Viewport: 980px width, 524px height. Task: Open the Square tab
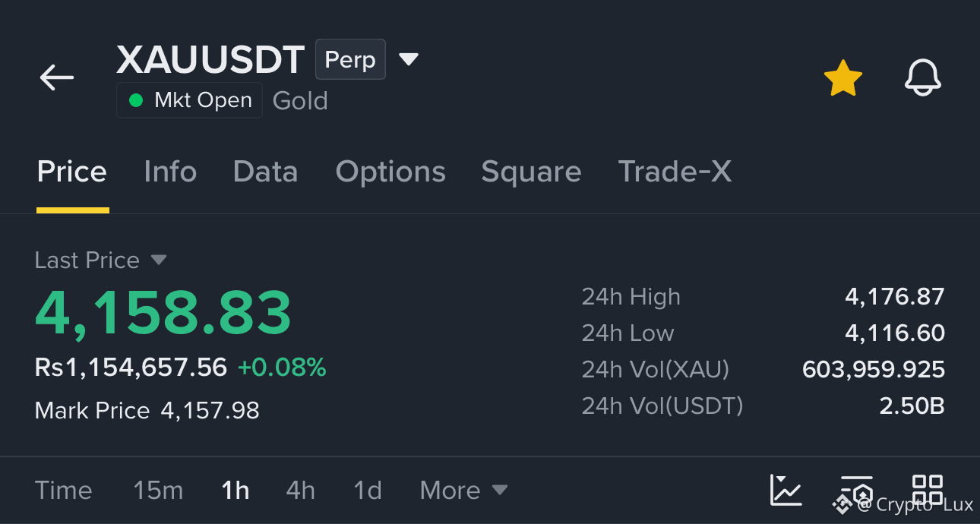click(x=531, y=172)
